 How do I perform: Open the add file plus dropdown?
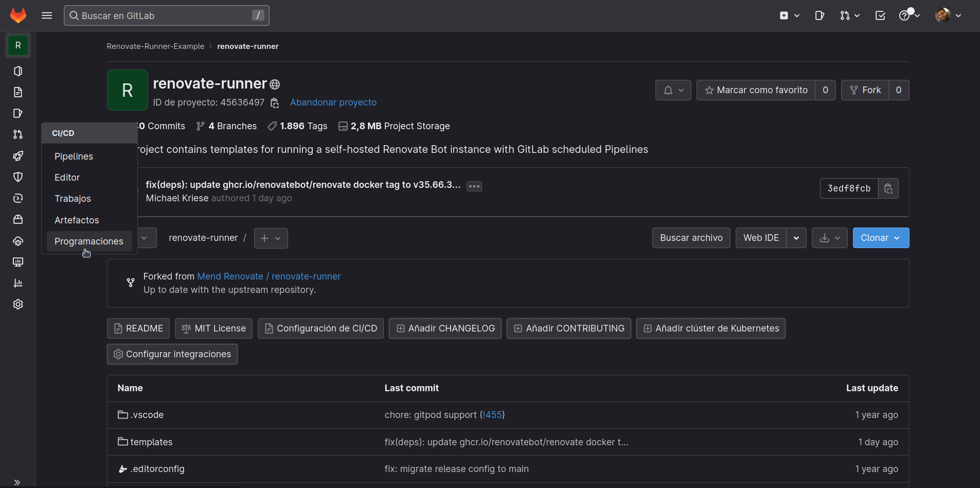coord(271,238)
